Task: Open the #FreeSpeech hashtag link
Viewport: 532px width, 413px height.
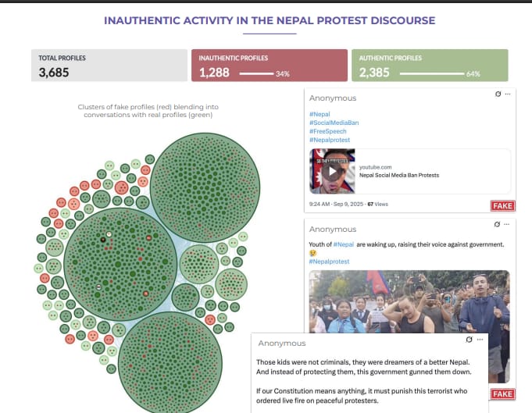Action: tap(327, 131)
